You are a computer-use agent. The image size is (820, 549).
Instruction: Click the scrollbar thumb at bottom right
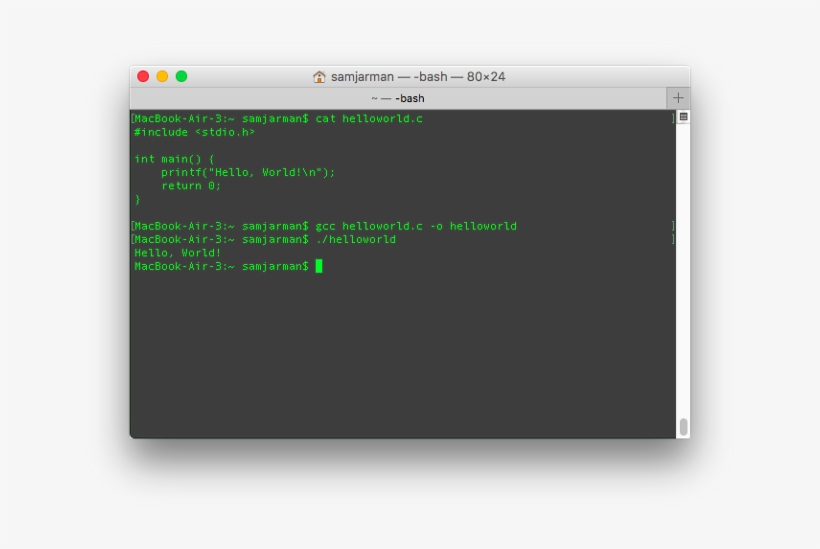coord(683,427)
